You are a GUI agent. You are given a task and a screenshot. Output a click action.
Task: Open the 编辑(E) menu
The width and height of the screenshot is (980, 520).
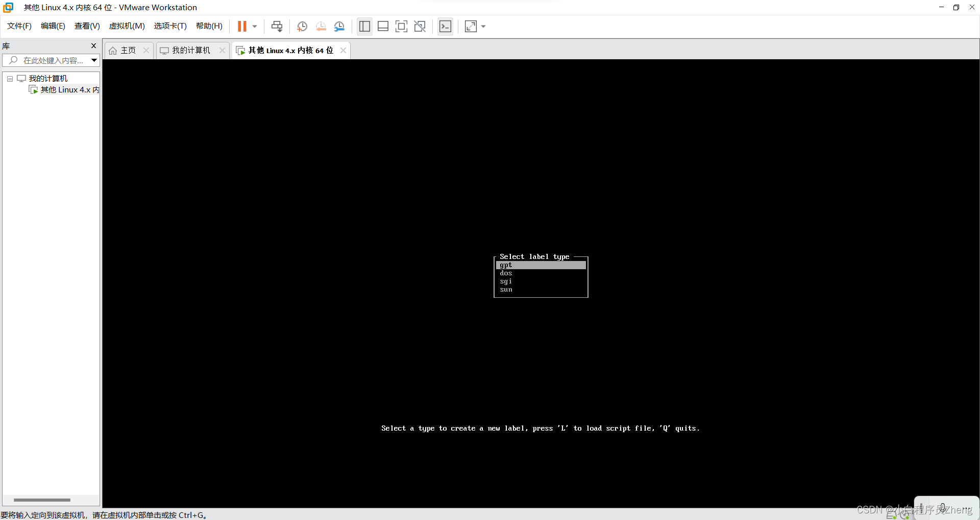point(53,26)
